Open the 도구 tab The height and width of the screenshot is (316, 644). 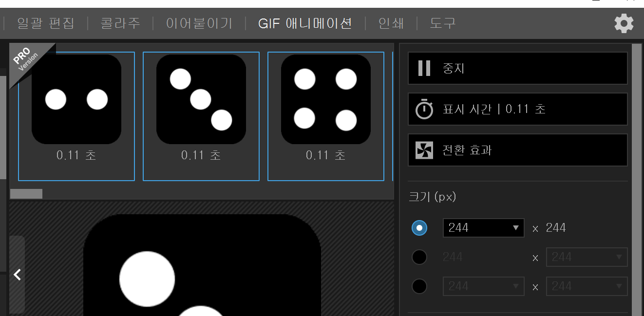[443, 23]
